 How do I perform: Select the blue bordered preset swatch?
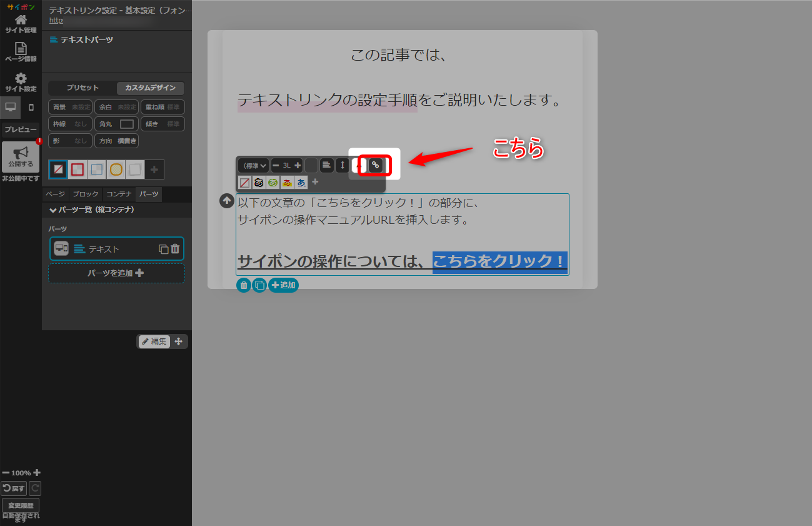pos(97,169)
